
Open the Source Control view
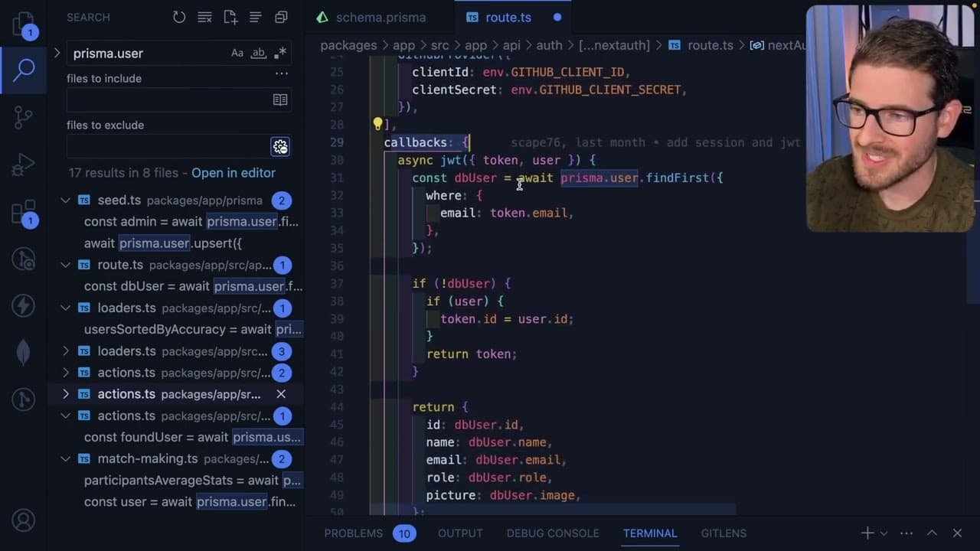pos(23,116)
